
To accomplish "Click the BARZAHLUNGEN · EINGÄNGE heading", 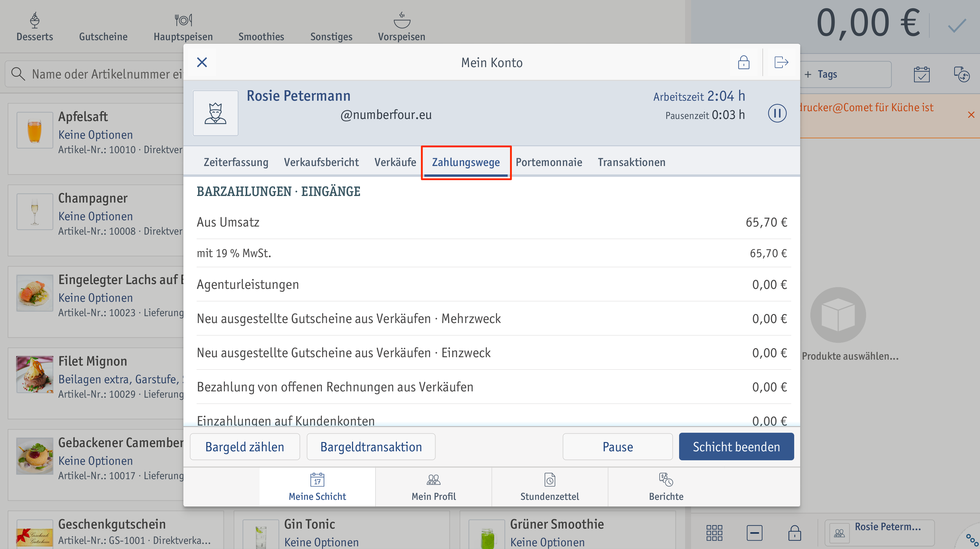I will (x=278, y=191).
